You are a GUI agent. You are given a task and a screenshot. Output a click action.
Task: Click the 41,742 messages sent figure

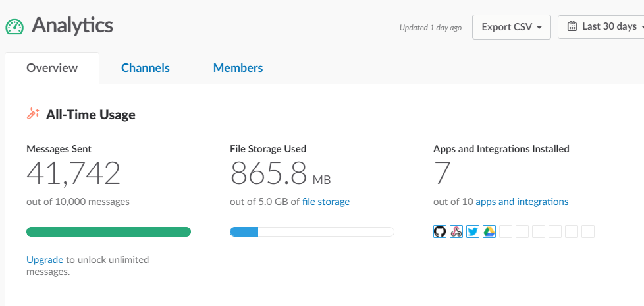pos(74,173)
